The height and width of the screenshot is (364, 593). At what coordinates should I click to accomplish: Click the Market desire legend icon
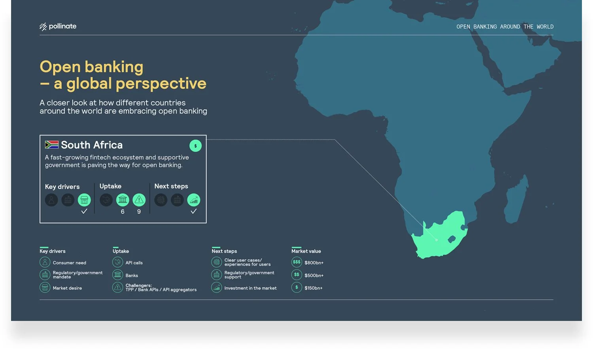[45, 287]
